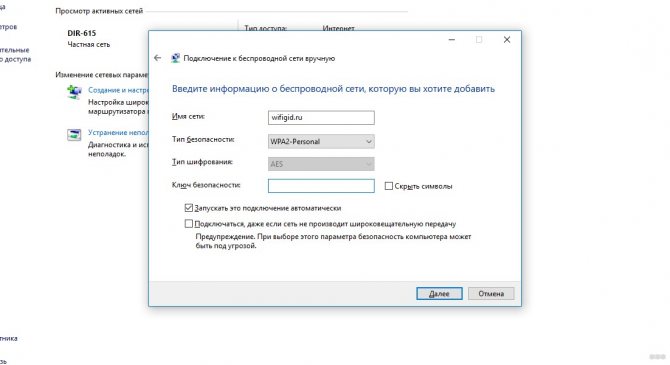This screenshot has width=670, height=365.
Task: Click the 'Отмена' button
Action: coord(491,294)
